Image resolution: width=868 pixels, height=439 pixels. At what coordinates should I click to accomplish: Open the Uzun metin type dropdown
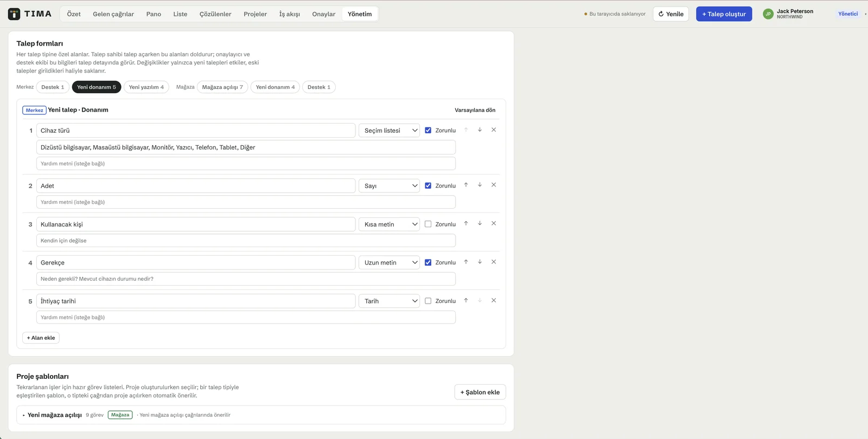(x=389, y=263)
